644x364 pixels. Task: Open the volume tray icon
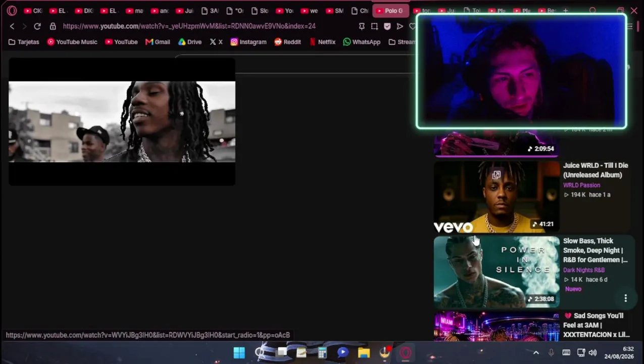[x=592, y=352]
